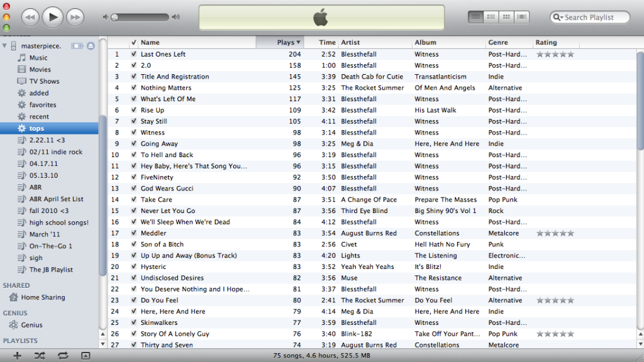Uncheck the song Rise Up
Screen dimensions: 644x362
[133, 110]
